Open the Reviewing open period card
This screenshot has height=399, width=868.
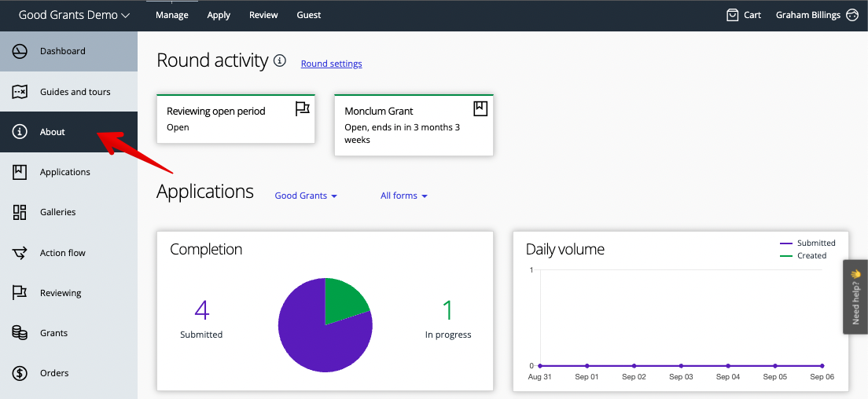point(236,119)
